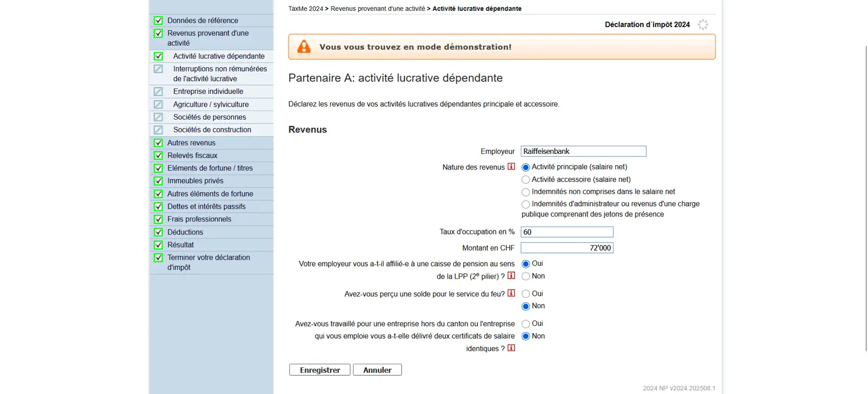Image resolution: width=868 pixels, height=394 pixels.
Task: Click green checkmark beside Relevés fiscaux
Action: 158,156
